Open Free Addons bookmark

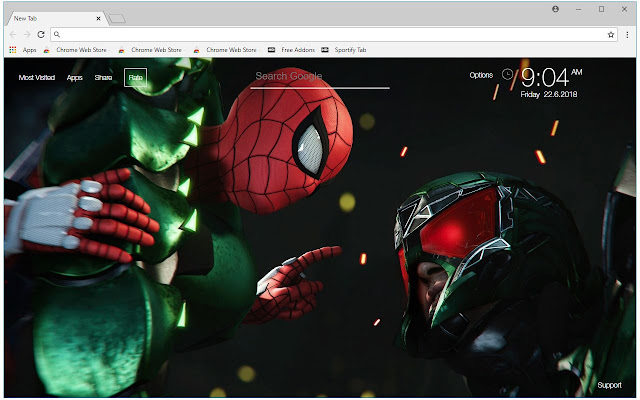(x=291, y=50)
